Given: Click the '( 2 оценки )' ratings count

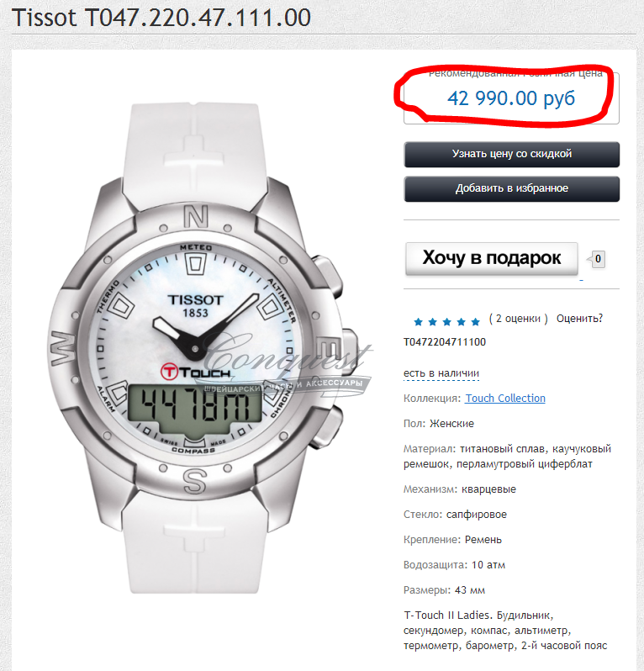Looking at the screenshot, I should [518, 319].
